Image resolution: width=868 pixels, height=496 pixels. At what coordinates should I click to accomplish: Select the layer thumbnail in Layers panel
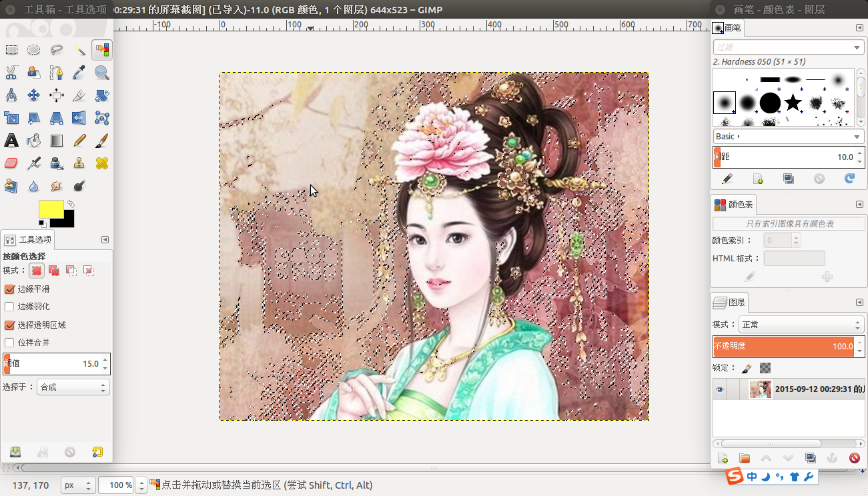coord(761,389)
